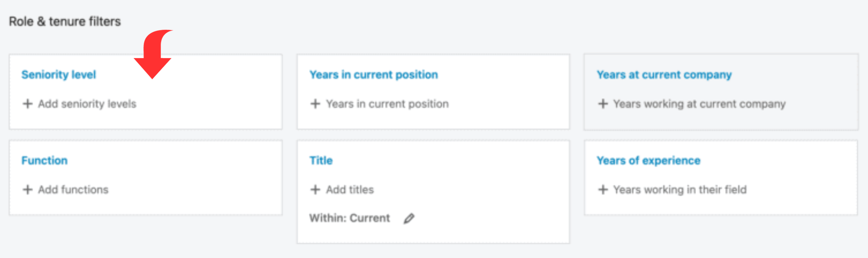Expand the Years working in their field option
The image size is (868, 258).
(680, 189)
